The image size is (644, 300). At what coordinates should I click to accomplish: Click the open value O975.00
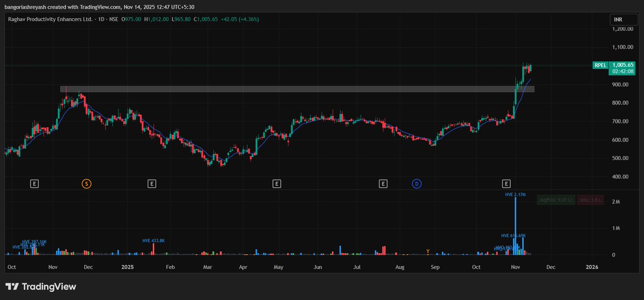click(131, 19)
